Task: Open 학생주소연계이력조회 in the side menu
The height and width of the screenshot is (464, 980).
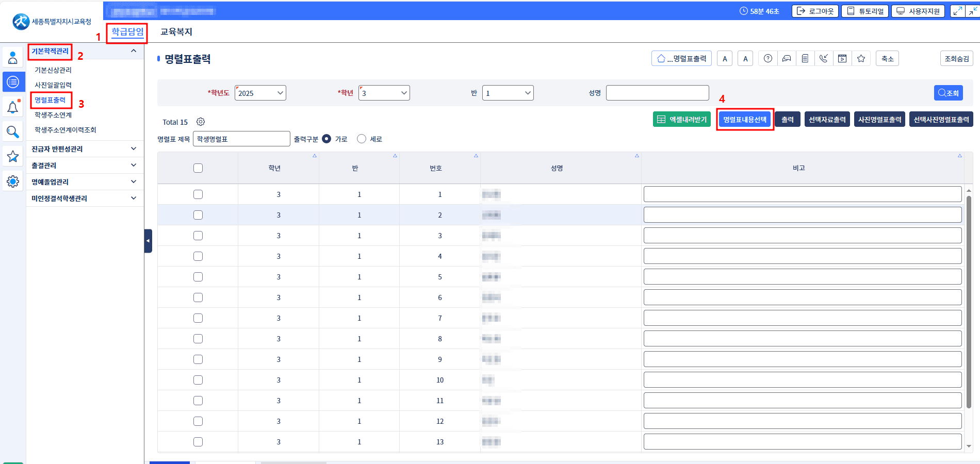Action: 66,130
